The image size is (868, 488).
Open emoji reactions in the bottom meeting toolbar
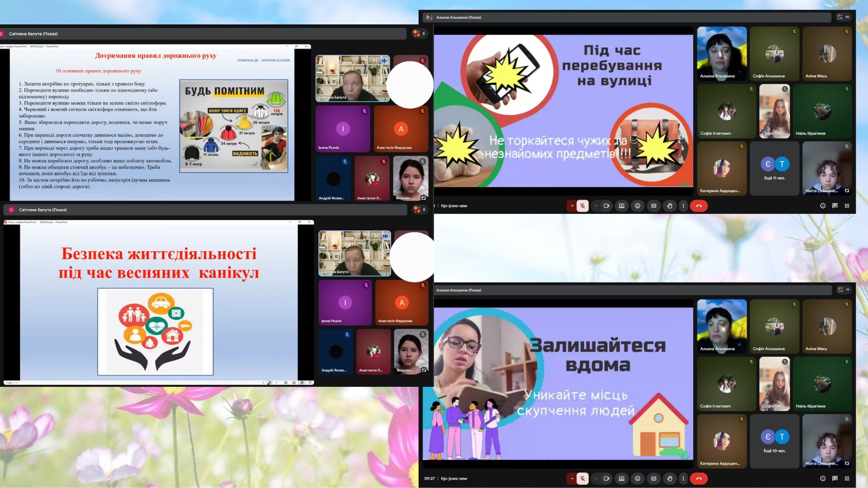pos(637,479)
